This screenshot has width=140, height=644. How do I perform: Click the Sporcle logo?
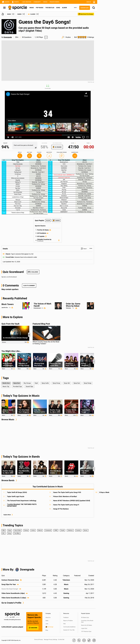tap(18, 8)
